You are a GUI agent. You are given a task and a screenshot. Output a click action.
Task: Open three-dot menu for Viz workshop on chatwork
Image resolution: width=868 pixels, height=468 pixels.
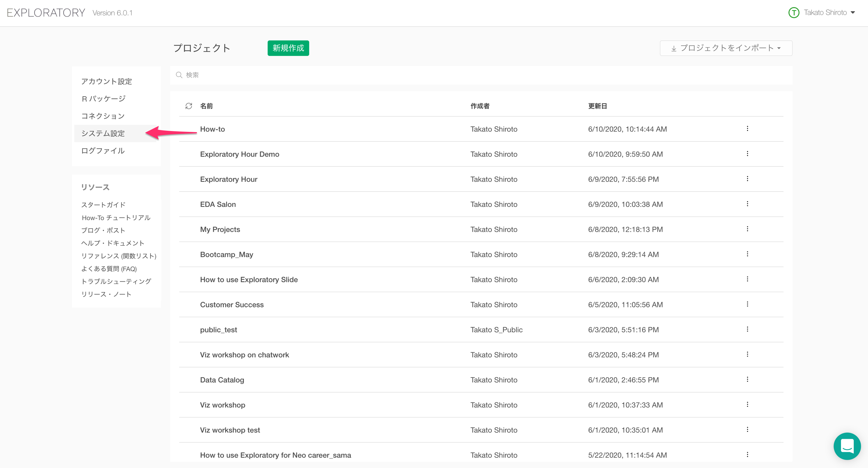click(x=747, y=354)
